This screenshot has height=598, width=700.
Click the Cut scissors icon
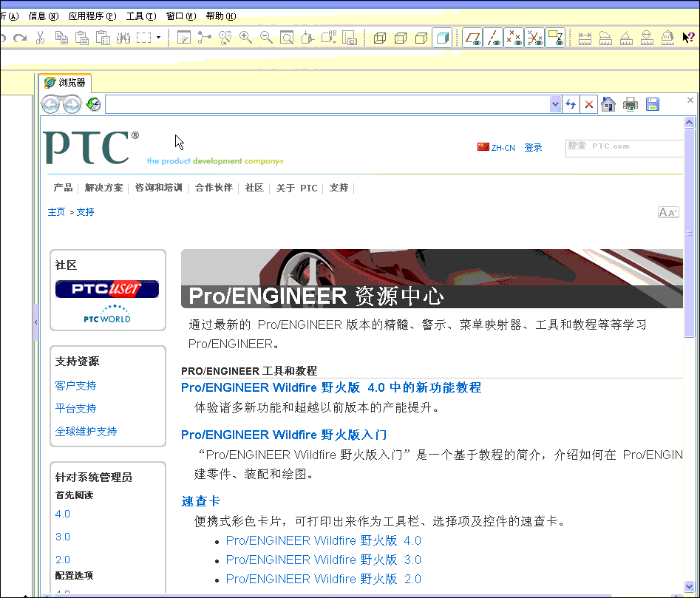40,38
